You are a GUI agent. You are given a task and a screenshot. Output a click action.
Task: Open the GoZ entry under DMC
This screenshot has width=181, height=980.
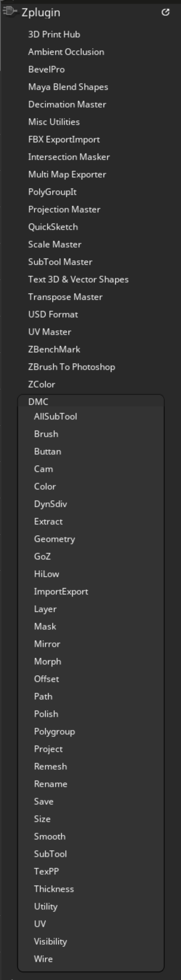(x=42, y=557)
